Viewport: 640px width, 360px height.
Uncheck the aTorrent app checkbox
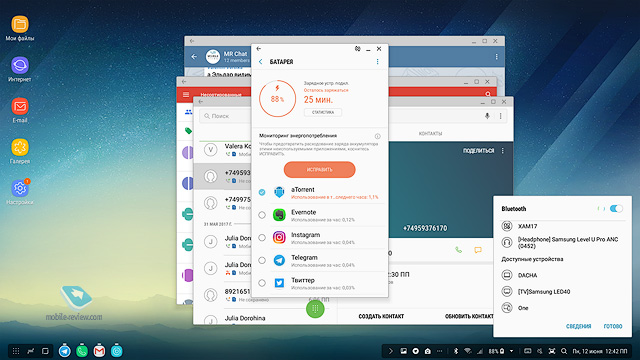pos(262,192)
